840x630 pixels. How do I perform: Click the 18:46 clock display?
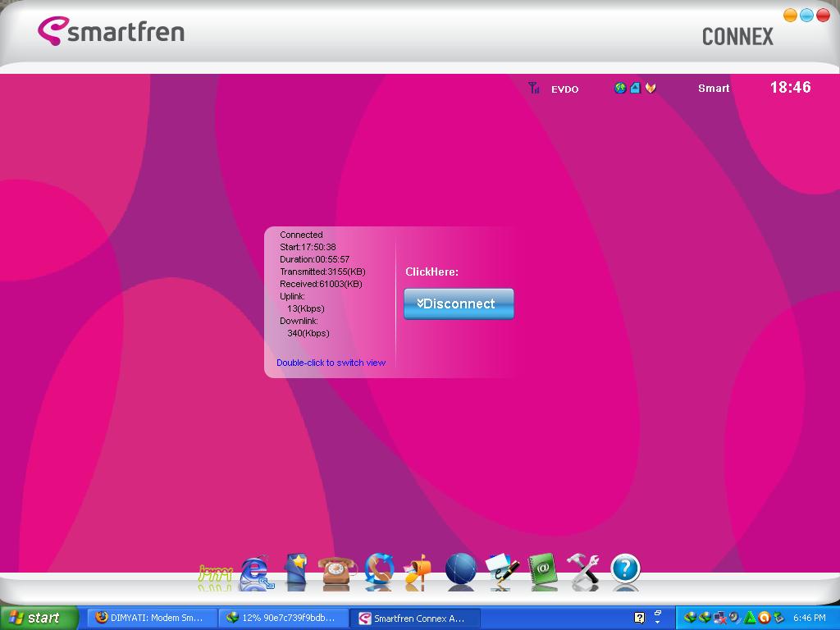click(790, 87)
